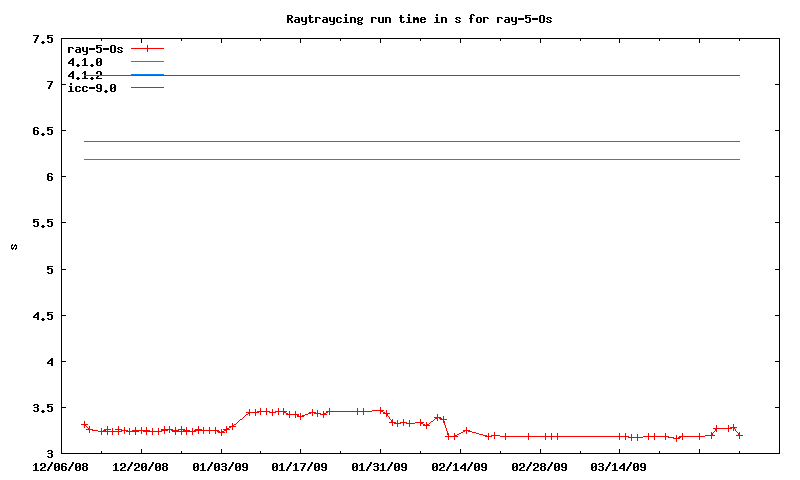Click the blue line sample beside 4.1.2
The image size is (800, 480).
pyautogui.click(x=146, y=75)
